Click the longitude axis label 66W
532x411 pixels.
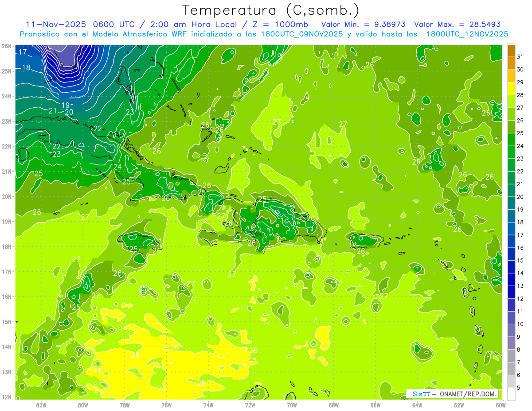coord(375,405)
